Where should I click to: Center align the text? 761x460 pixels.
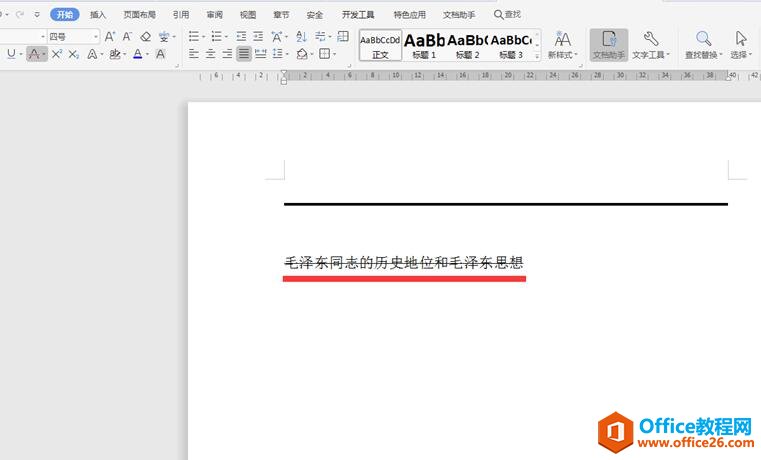[x=210, y=54]
